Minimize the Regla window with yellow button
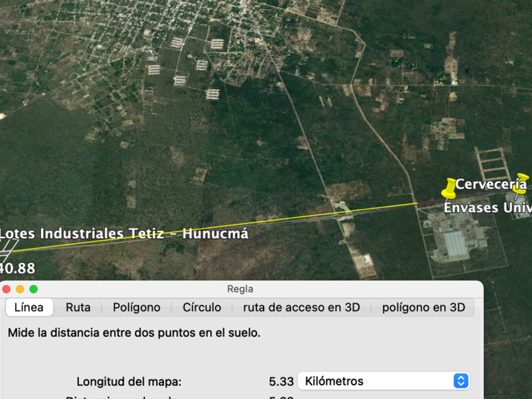 point(20,289)
